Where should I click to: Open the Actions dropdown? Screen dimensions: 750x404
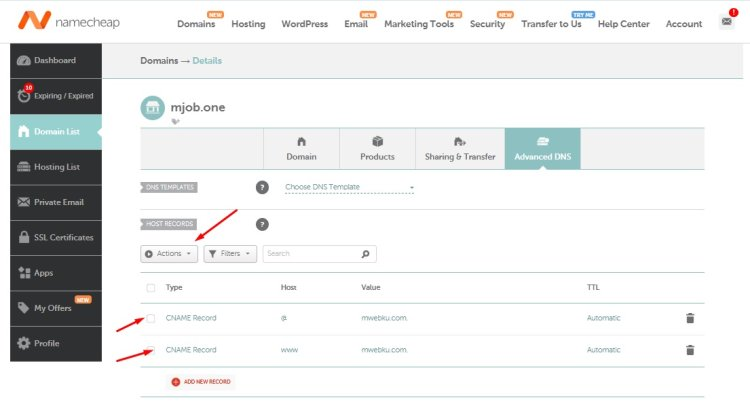coord(168,254)
